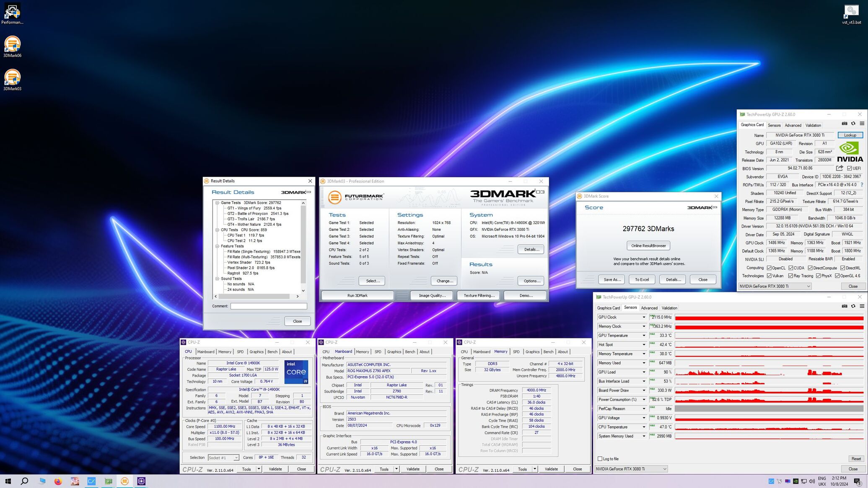Open SPD tab in CPU-Z Mainboard window
The height and width of the screenshot is (488, 868).
point(378,352)
